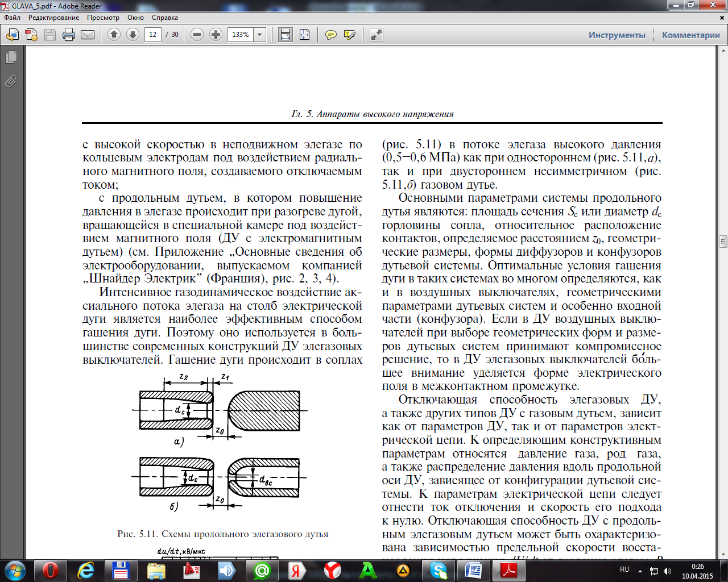Select the fit width scrolling mode icon
The height and width of the screenshot is (582, 728).
click(286, 35)
